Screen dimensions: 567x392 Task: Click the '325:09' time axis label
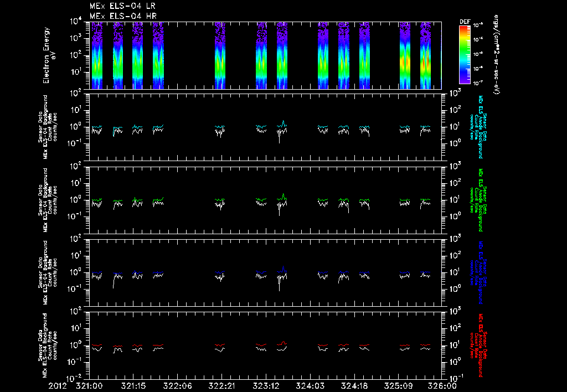(x=398, y=386)
